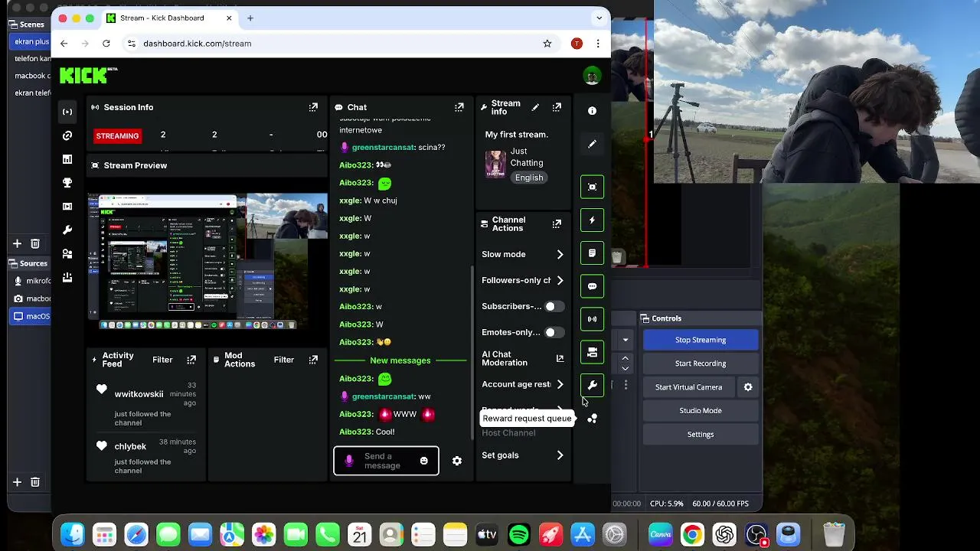Filter the Mod Actions list
Image resolution: width=980 pixels, height=551 pixels.
pos(284,360)
